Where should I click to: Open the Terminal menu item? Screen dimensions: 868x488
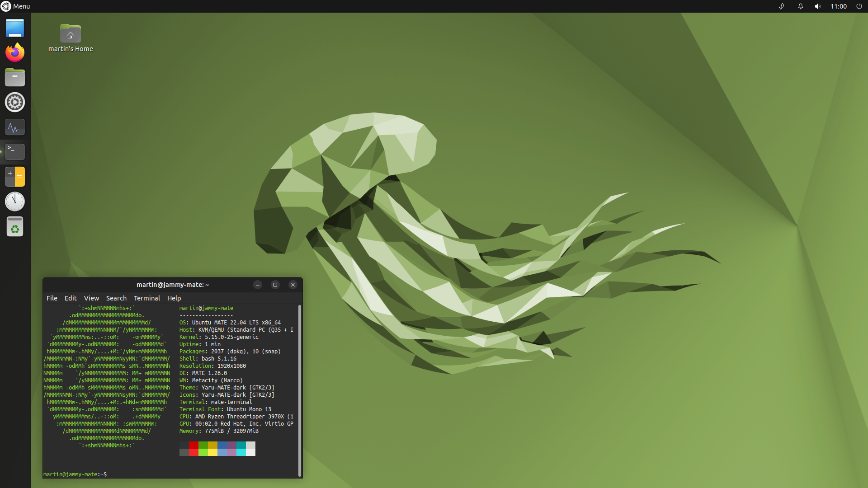click(x=146, y=298)
